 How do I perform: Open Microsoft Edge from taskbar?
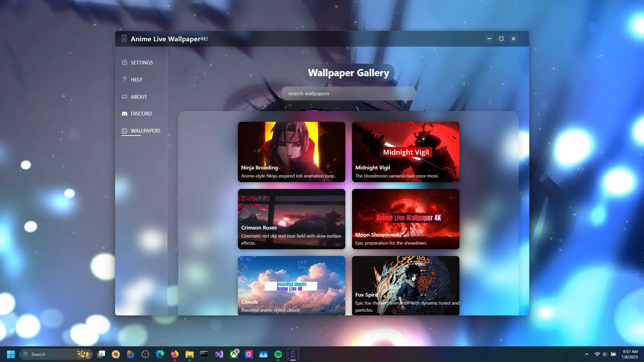click(160, 354)
